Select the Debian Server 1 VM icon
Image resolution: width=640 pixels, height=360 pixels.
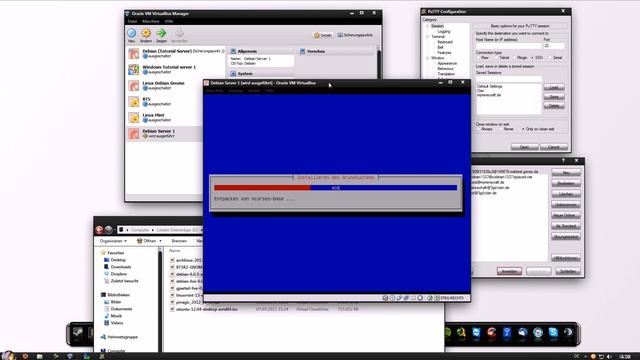134,133
